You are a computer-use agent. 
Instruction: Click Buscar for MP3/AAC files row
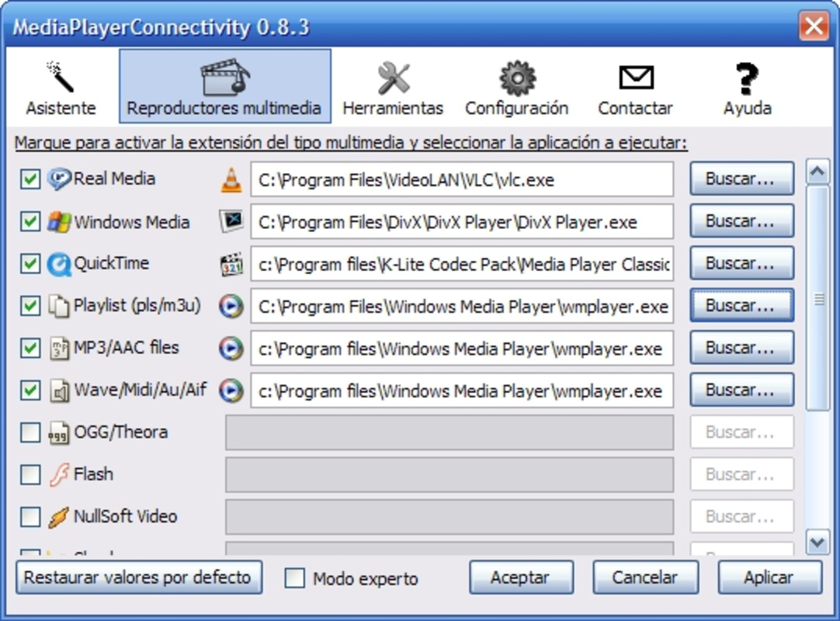point(742,348)
